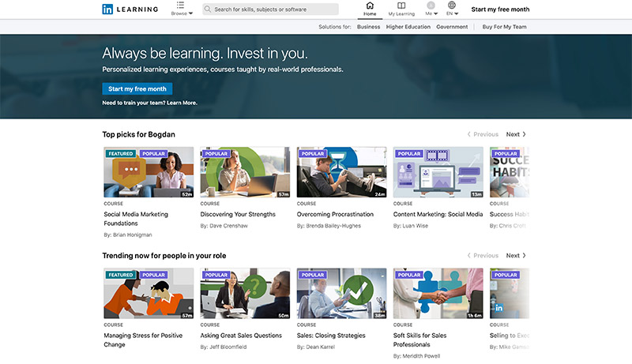This screenshot has height=364, width=632.
Task: Click POPULAR badge on Discovering Your Strengths
Action: (216, 153)
